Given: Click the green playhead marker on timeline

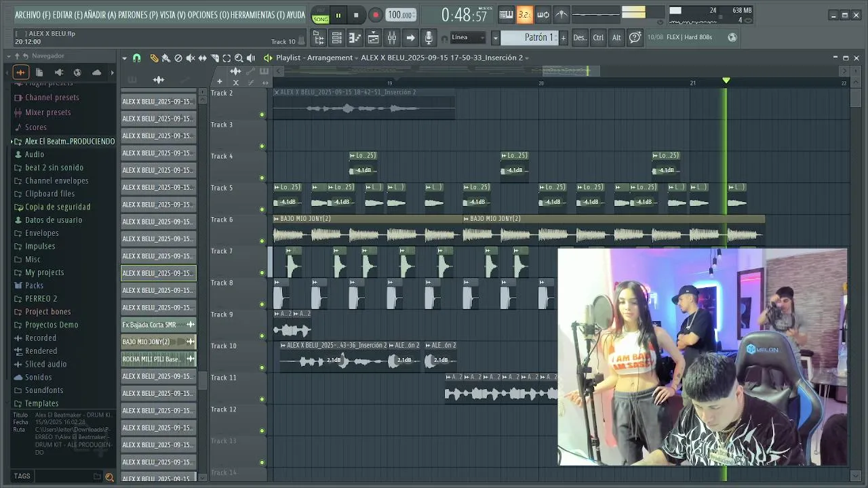Looking at the screenshot, I should 726,81.
